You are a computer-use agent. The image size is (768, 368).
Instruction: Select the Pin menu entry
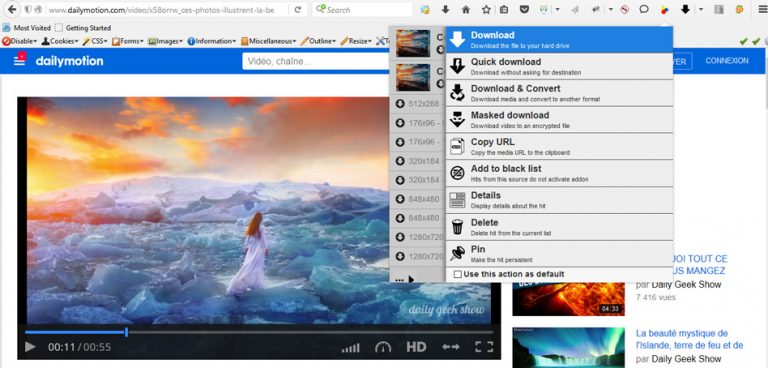point(559,253)
